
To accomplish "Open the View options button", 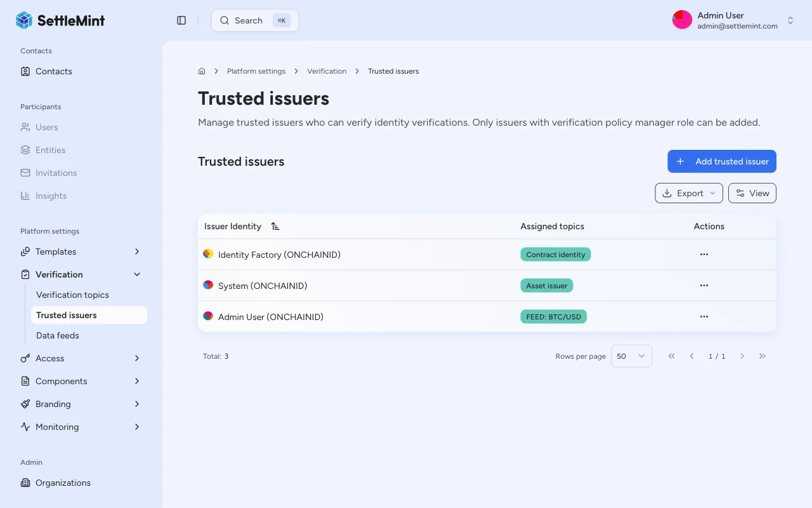I will click(x=752, y=193).
